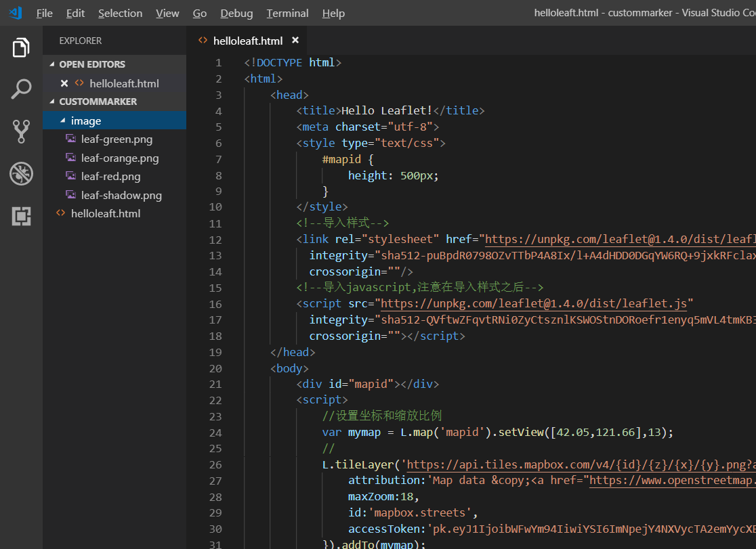Open the Help menu
The width and height of the screenshot is (756, 549).
(x=333, y=13)
